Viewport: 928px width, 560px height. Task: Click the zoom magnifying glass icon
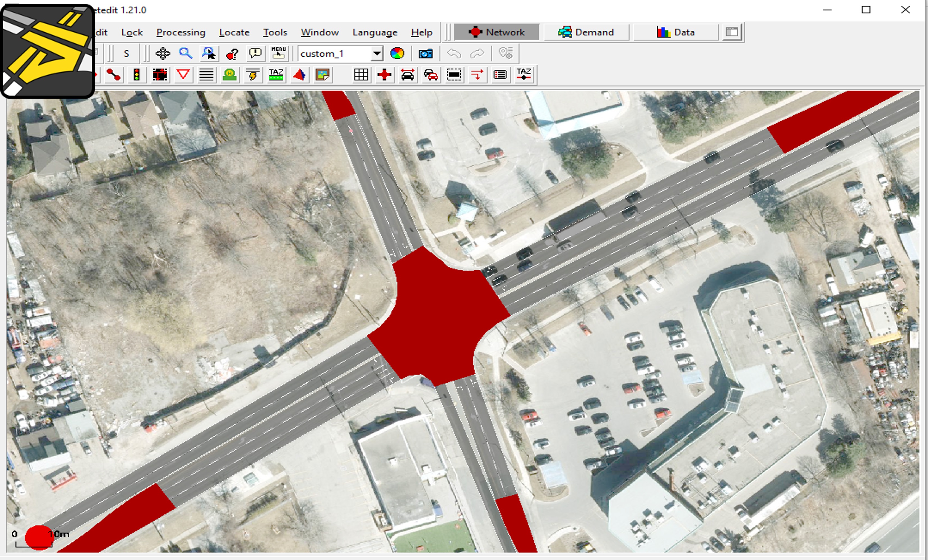pyautogui.click(x=186, y=53)
